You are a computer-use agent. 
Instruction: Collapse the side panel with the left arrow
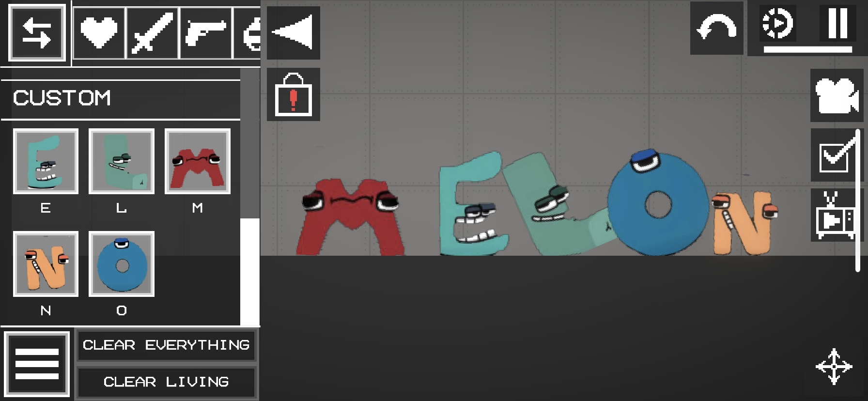(x=293, y=32)
